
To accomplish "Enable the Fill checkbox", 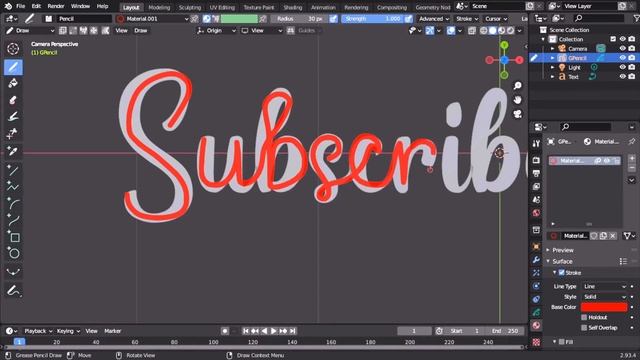I will click(x=562, y=342).
